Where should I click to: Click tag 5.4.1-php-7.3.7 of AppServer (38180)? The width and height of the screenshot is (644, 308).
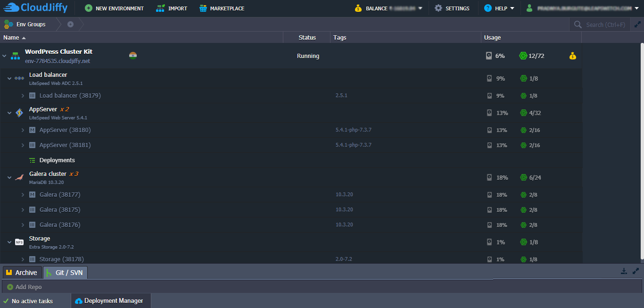(x=353, y=130)
